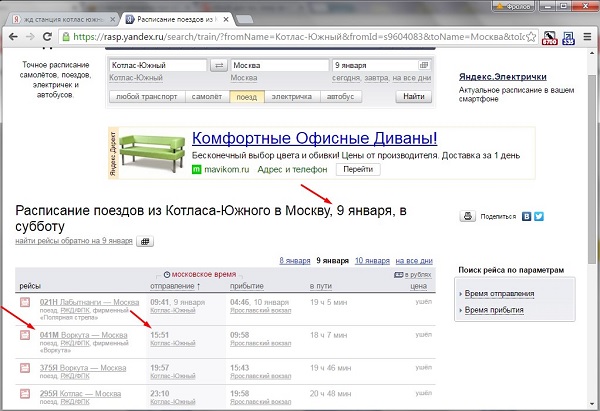This screenshot has height=411, width=600.
Task: Click train icon for 295Я Котлас row
Action: pyautogui.click(x=25, y=393)
